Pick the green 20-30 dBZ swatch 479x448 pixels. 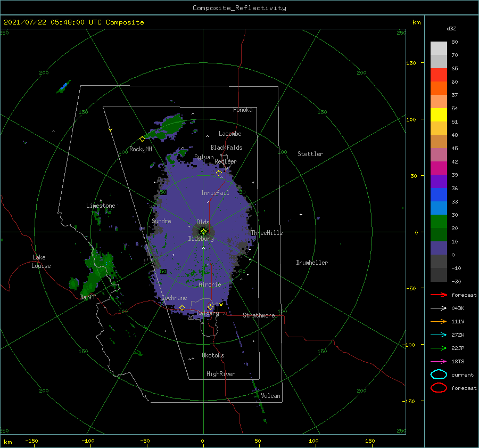439,221
